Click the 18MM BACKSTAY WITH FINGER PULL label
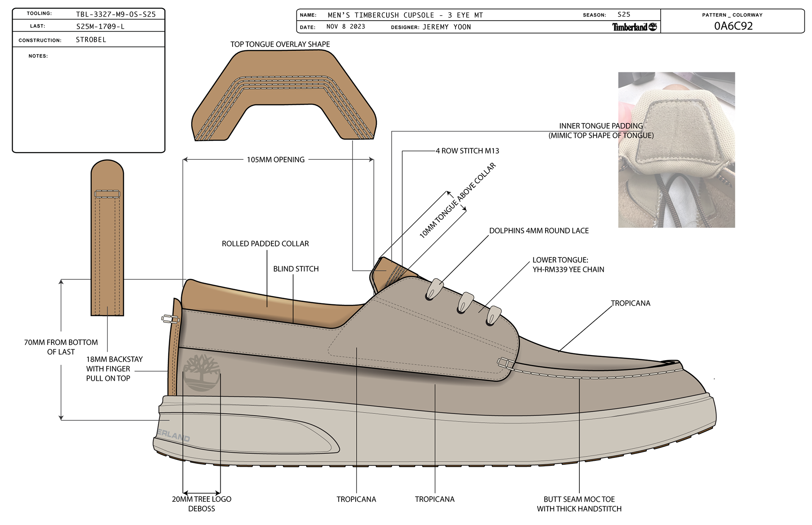Viewport: 812px width, 525px height. click(x=114, y=369)
